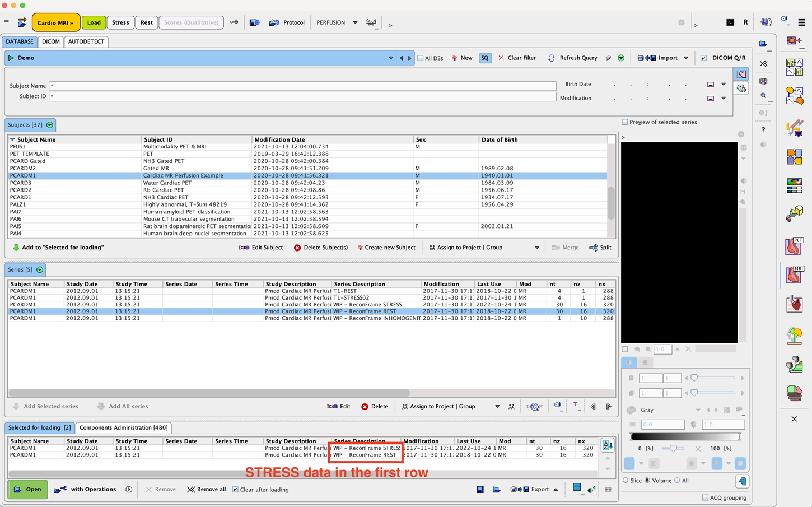The height and width of the screenshot is (507, 812).
Task: Adjust the grayscale color bar
Action: (x=685, y=436)
